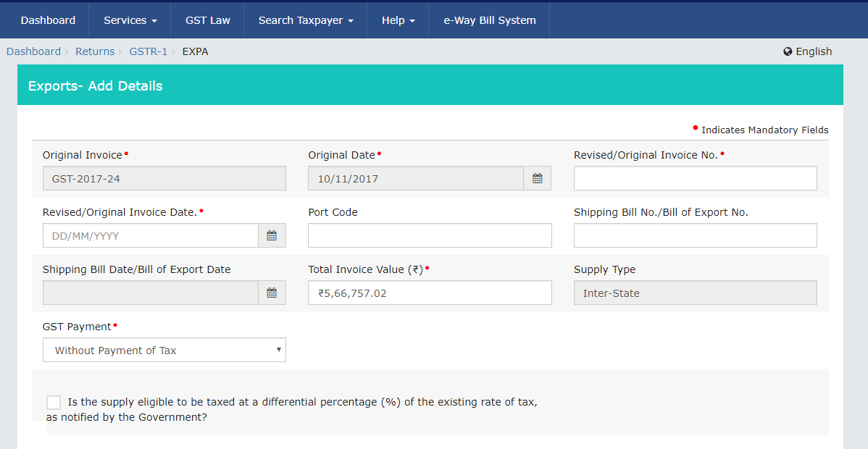Focus the Revised/Original Invoice No. field
Viewport: 868px width, 449px height.
point(695,178)
